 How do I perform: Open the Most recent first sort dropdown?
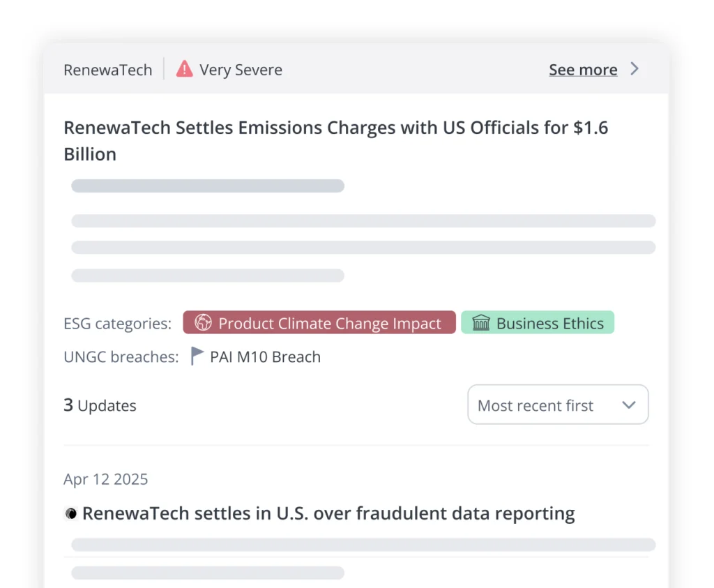coord(557,405)
